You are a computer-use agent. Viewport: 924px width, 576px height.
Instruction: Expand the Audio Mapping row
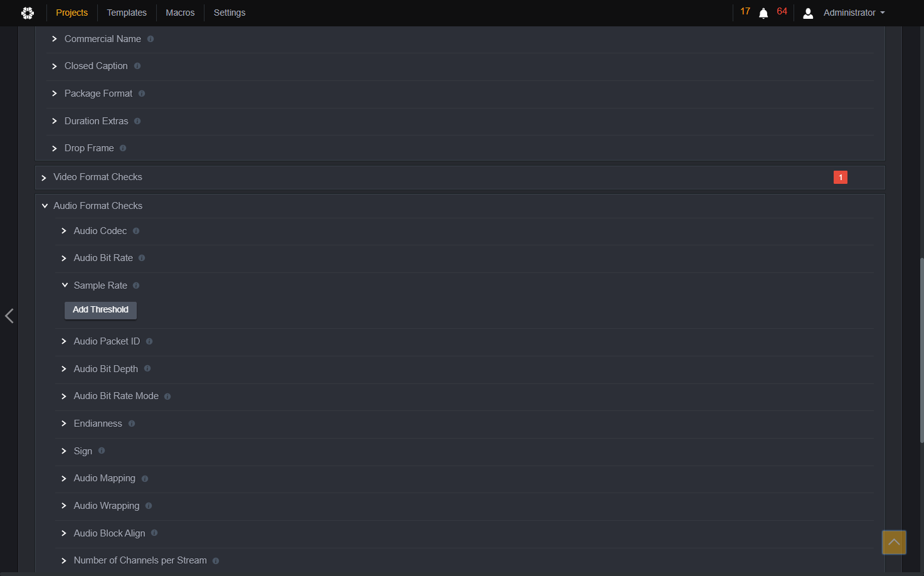point(64,478)
